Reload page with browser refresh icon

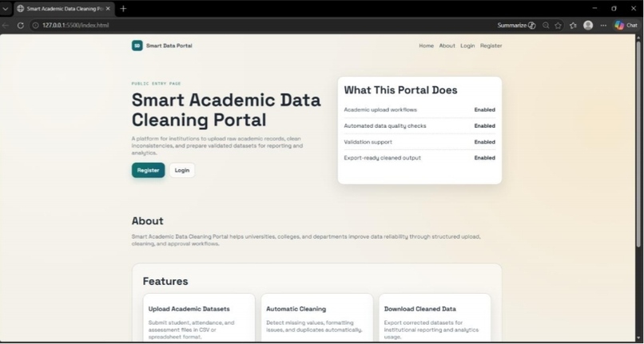[20, 26]
